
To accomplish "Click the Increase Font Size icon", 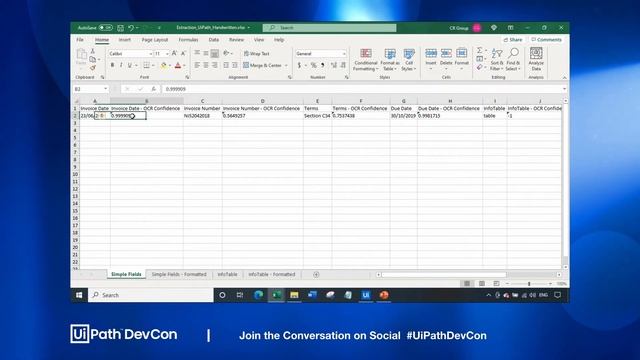I will point(174,53).
